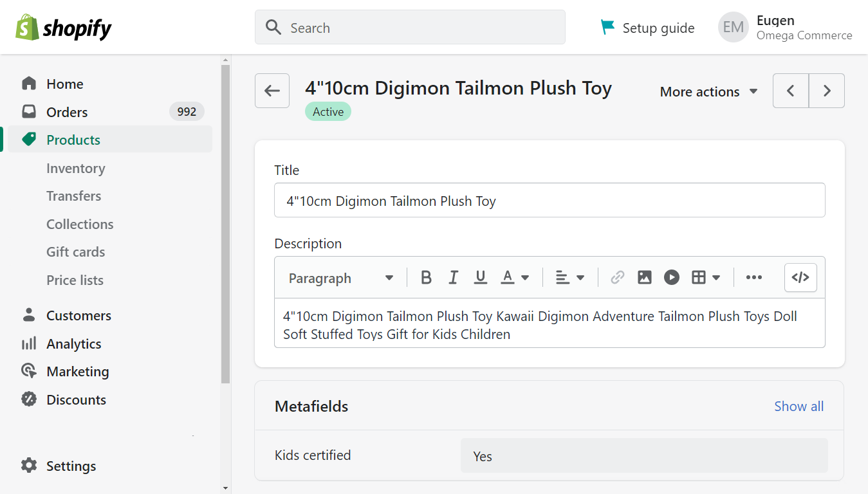Image resolution: width=868 pixels, height=494 pixels.
Task: Insert a video into the description
Action: [x=672, y=277]
